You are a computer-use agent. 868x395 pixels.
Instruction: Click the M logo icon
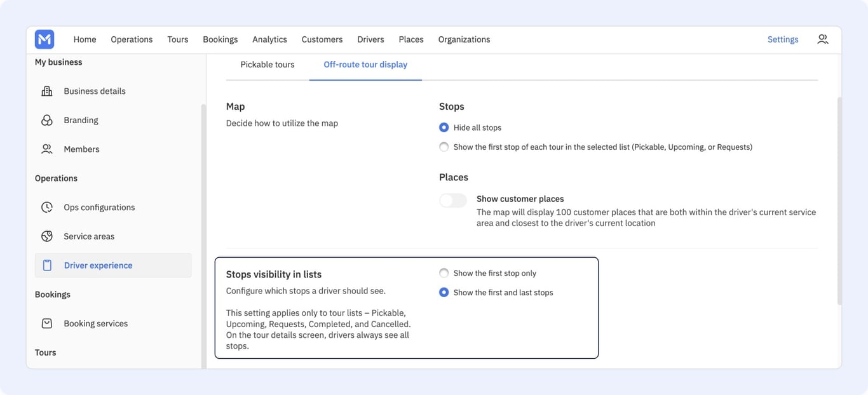44,39
